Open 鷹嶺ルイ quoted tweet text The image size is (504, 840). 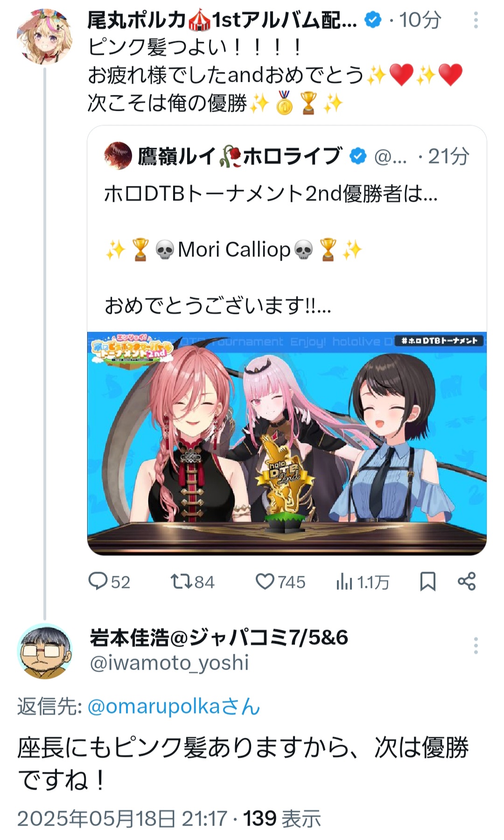(271, 249)
